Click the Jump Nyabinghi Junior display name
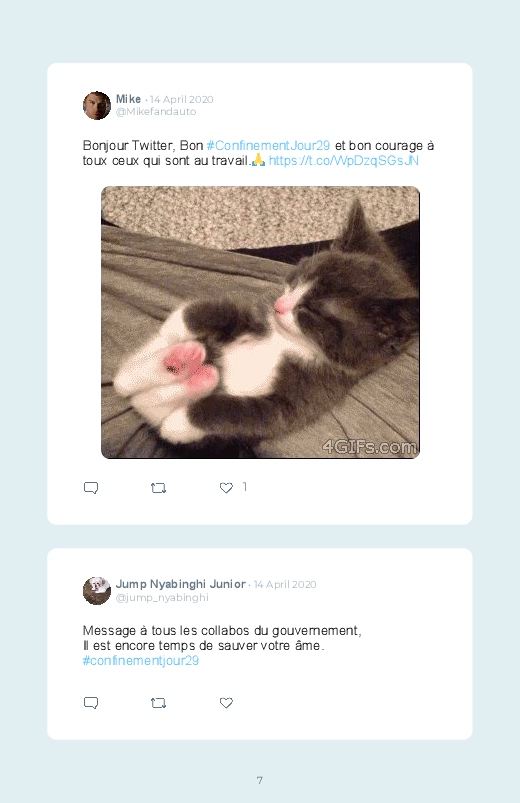 (180, 584)
